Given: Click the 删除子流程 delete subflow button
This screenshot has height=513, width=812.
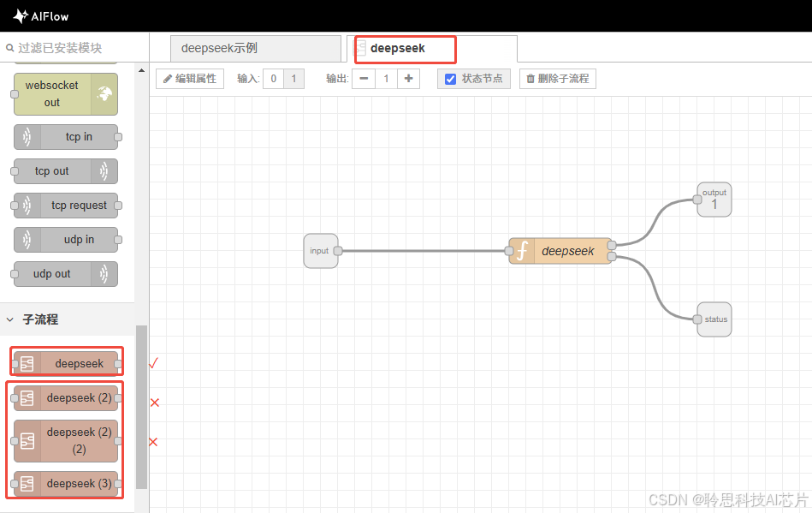Looking at the screenshot, I should (558, 79).
